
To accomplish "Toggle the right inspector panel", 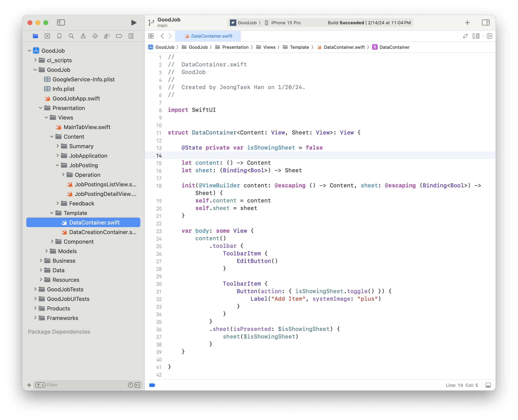I will tap(486, 22).
